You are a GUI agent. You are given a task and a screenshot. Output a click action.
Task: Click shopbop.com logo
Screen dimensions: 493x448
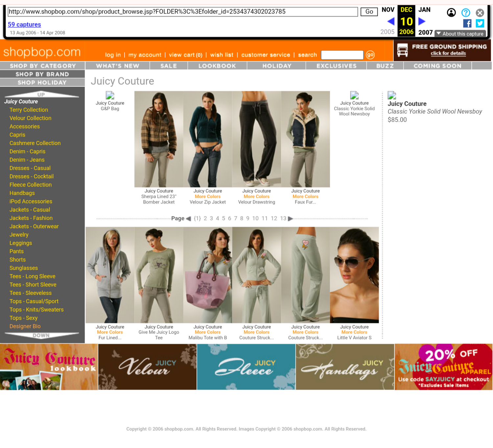point(42,52)
